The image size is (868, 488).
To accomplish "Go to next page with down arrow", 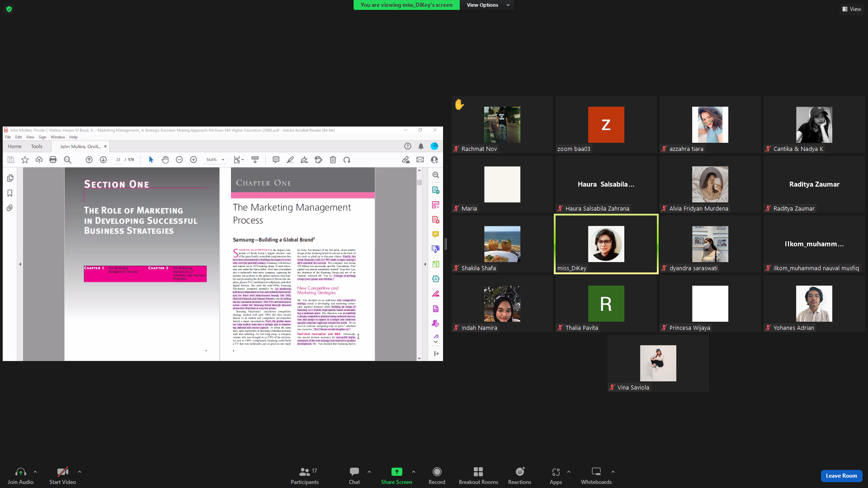I will coord(103,160).
